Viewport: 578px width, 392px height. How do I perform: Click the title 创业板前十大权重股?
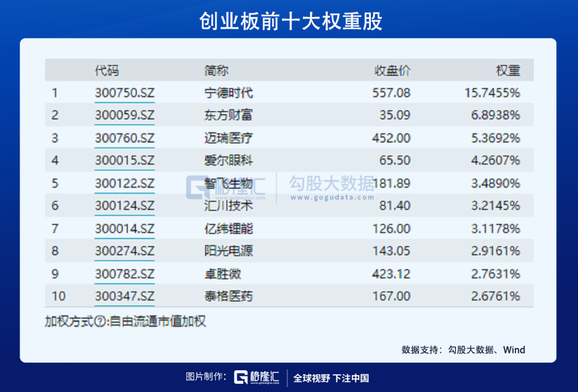tap(291, 20)
